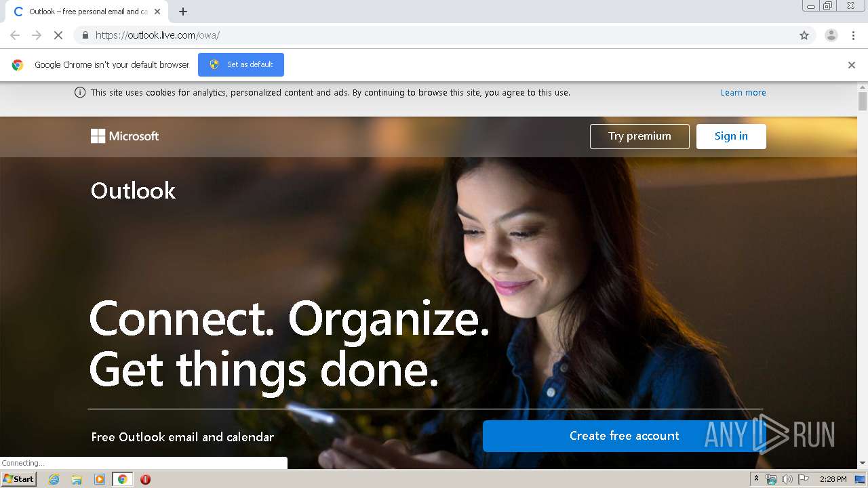Screen dimensions: 868x488
Task: Open Learn more about cookies
Action: pyautogui.click(x=743, y=93)
